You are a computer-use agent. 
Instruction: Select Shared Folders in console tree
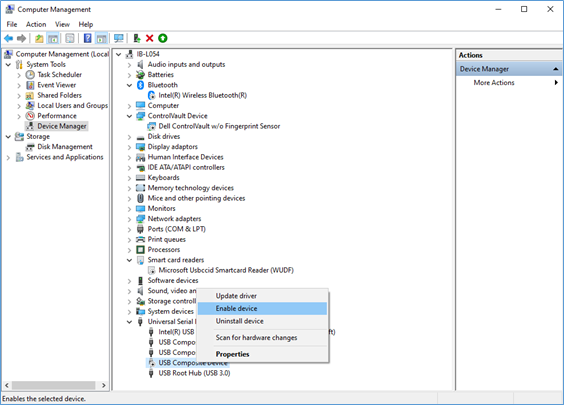59,95
